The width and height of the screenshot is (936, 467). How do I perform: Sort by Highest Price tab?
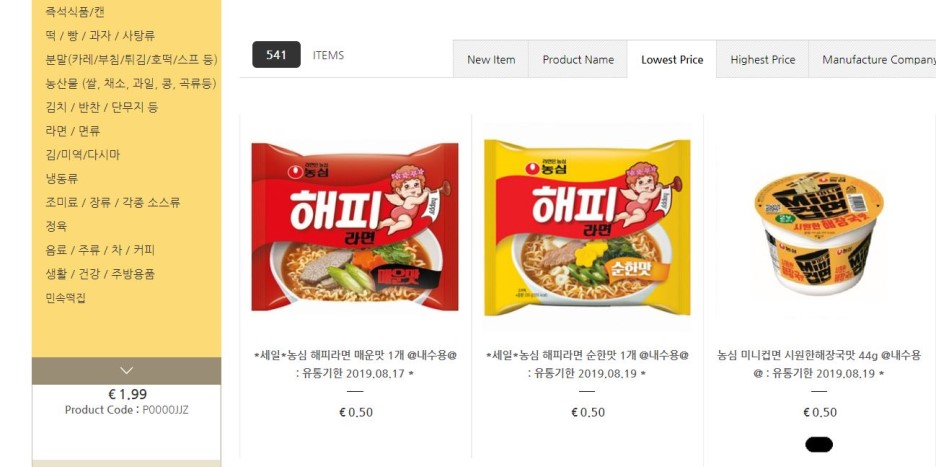point(762,60)
